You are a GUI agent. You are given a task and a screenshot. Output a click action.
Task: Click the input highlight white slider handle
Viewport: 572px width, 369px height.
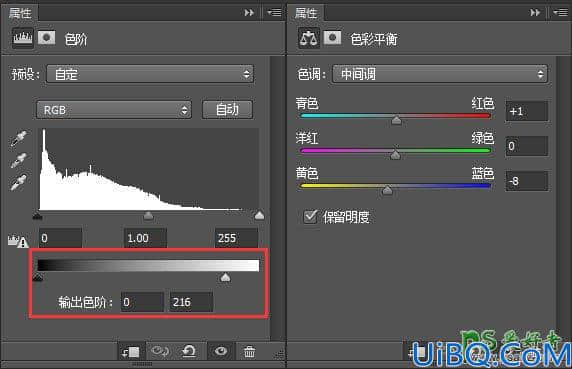tap(259, 216)
